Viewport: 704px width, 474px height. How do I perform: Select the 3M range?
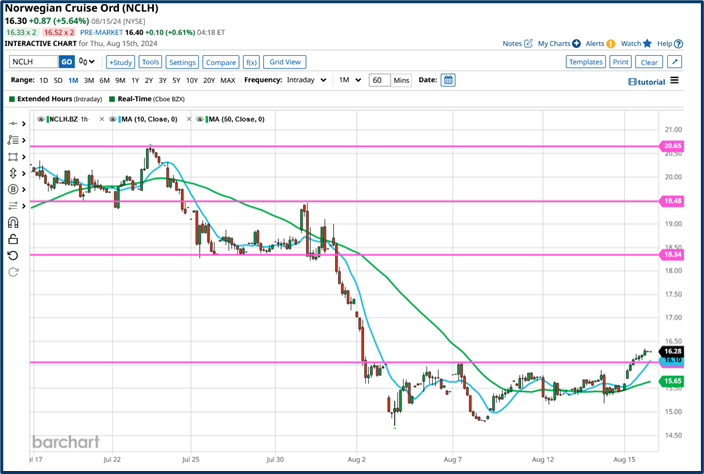pos(89,80)
